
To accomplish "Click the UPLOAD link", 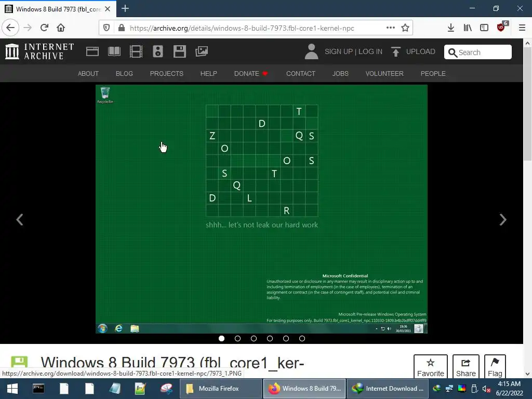I will [x=421, y=51].
